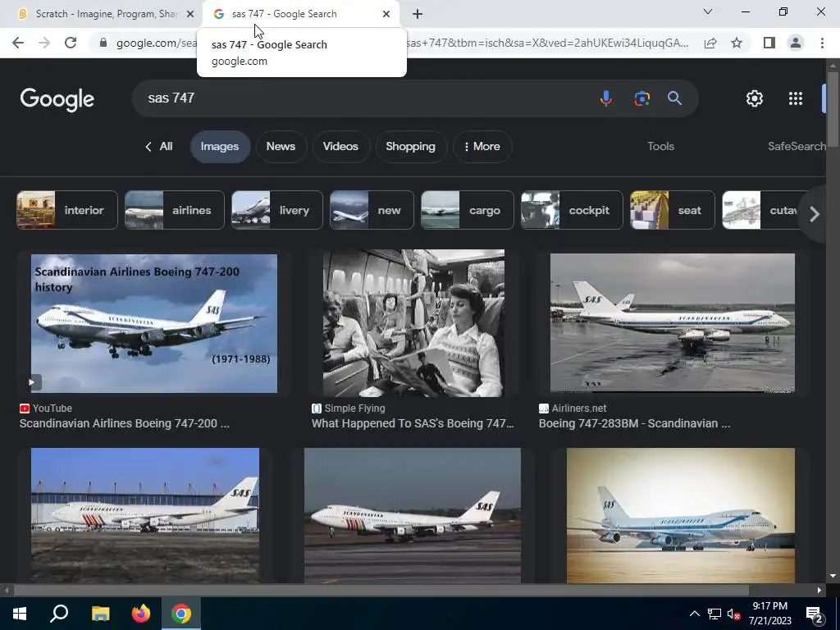The image size is (840, 630).
Task: Reload the current page
Action: (x=71, y=43)
